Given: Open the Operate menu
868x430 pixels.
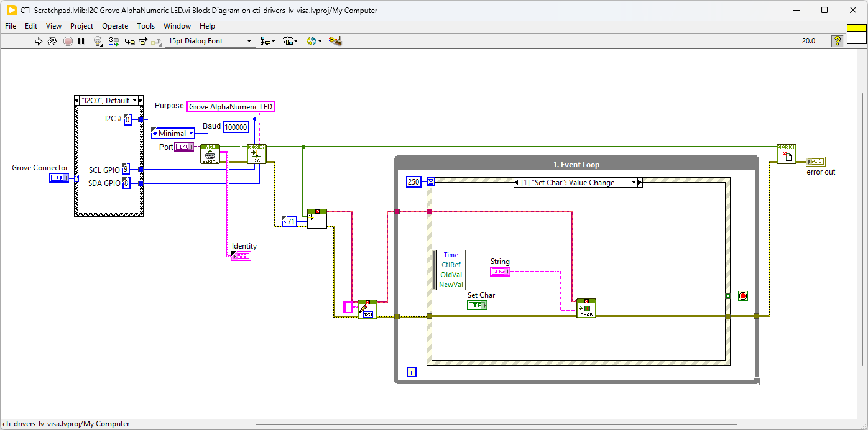Looking at the screenshot, I should 115,26.
